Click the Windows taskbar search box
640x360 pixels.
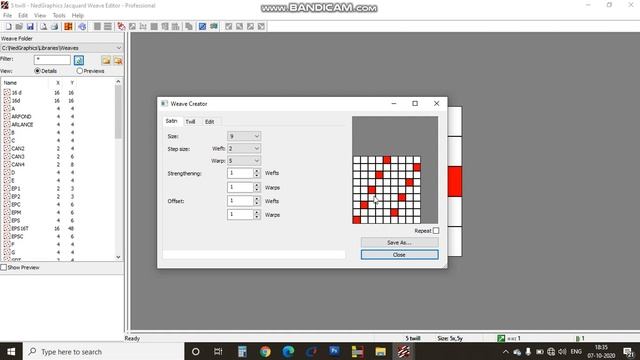[x=103, y=351]
